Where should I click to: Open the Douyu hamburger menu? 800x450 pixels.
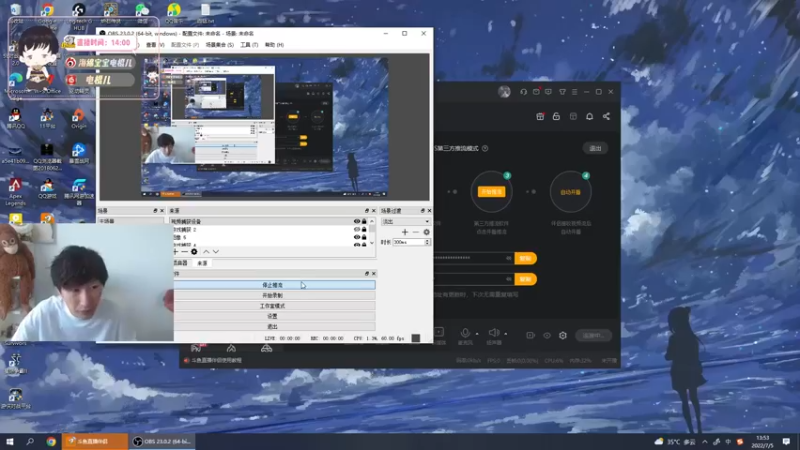[574, 92]
